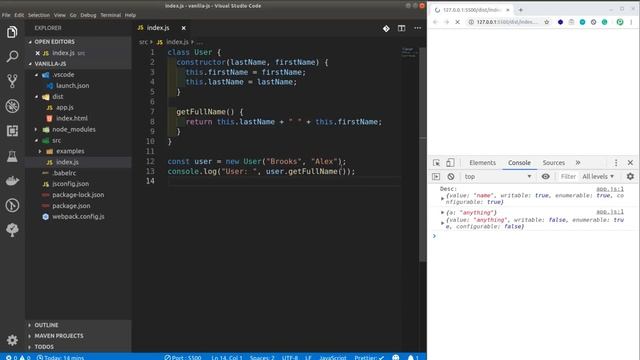Image resolution: width=640 pixels, height=360 pixels.
Task: Switch to the Sources tab in DevTools
Action: tap(553, 163)
